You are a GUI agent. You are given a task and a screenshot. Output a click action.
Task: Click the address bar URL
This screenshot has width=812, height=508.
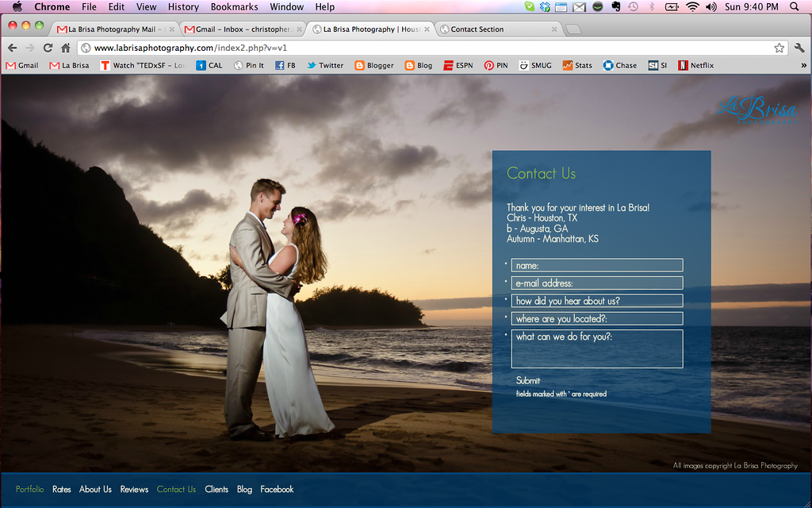[190, 48]
